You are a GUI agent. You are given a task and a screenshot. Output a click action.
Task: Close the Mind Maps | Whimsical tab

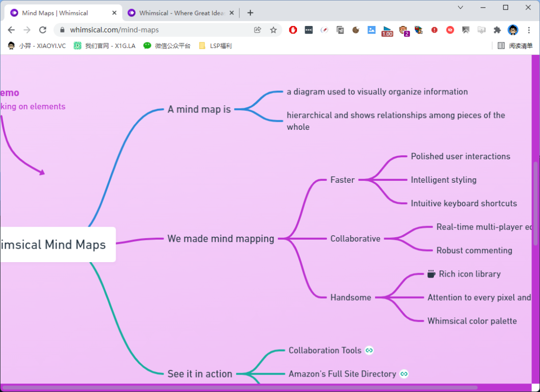(x=114, y=13)
